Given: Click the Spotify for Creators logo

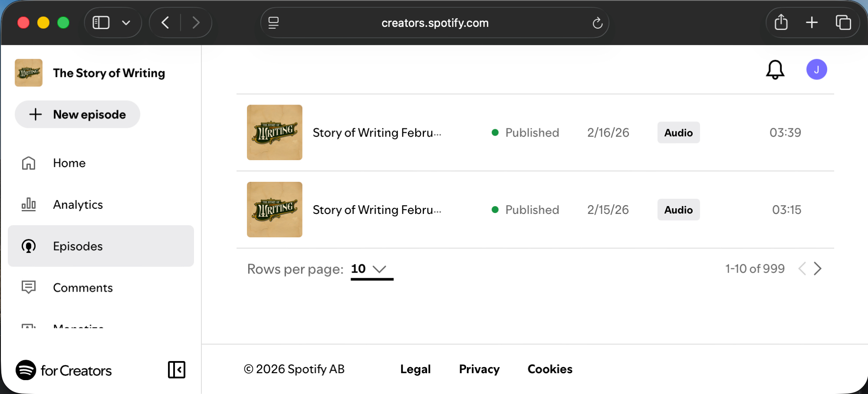Looking at the screenshot, I should click(64, 370).
